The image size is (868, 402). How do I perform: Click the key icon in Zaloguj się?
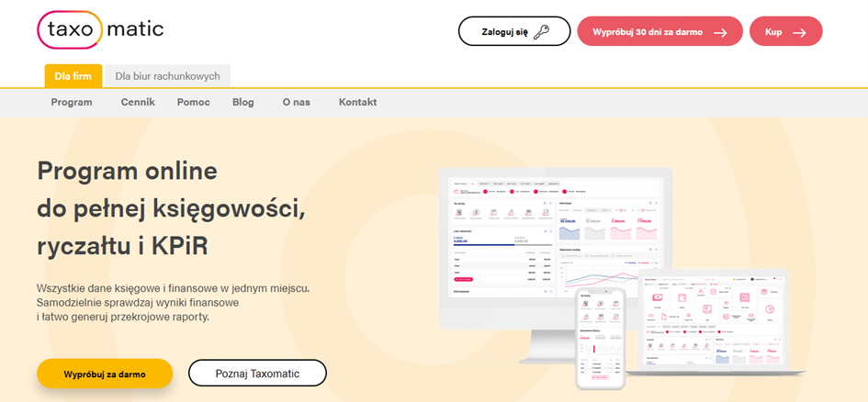coord(541,32)
